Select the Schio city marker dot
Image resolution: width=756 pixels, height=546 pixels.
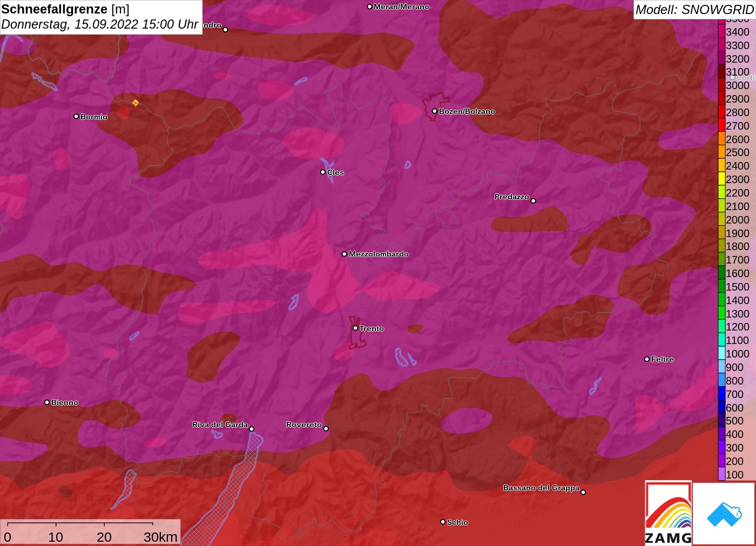[x=443, y=522]
